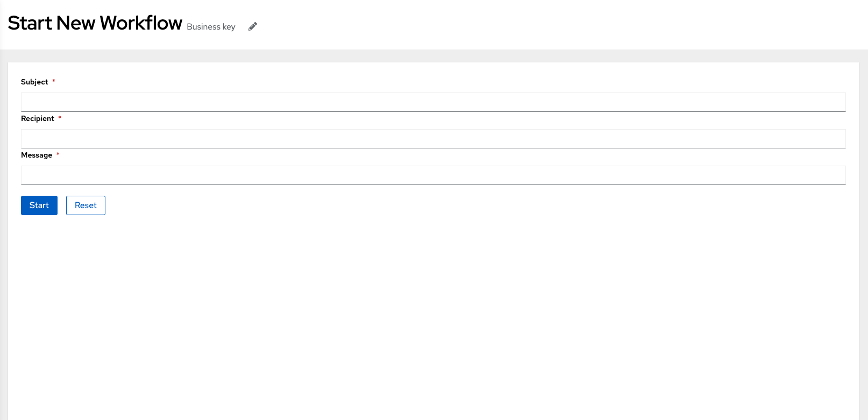Click the outlined Reset button
This screenshot has height=420, width=868.
(85, 205)
